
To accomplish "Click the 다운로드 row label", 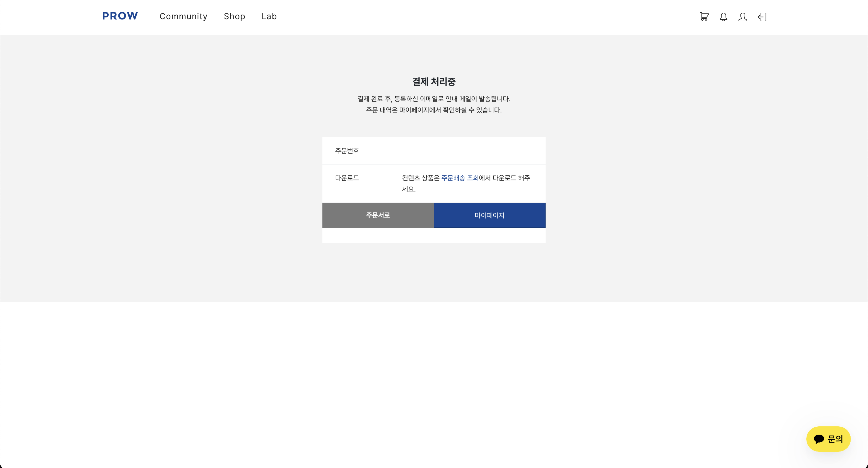I will [x=347, y=178].
